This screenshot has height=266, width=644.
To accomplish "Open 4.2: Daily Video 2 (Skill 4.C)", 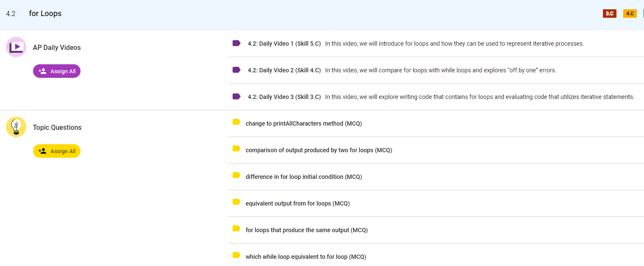I will click(284, 70).
